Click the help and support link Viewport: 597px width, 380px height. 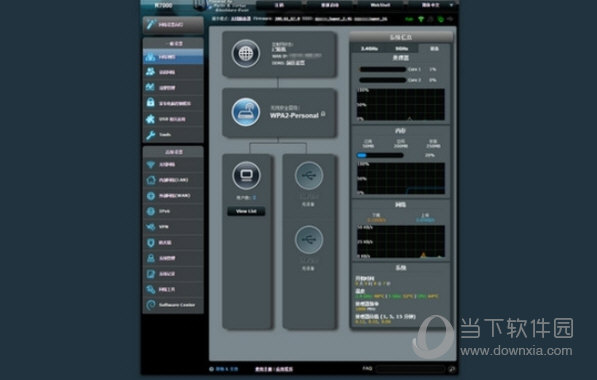[x=227, y=369]
